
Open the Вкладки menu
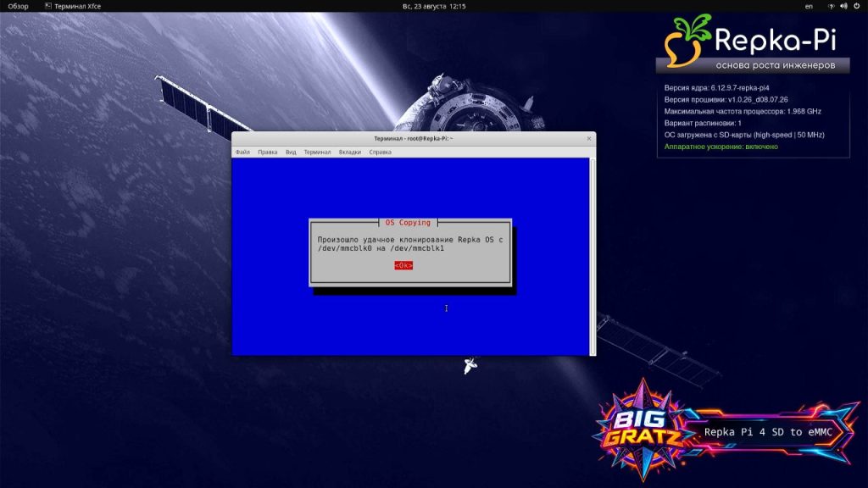[350, 152]
